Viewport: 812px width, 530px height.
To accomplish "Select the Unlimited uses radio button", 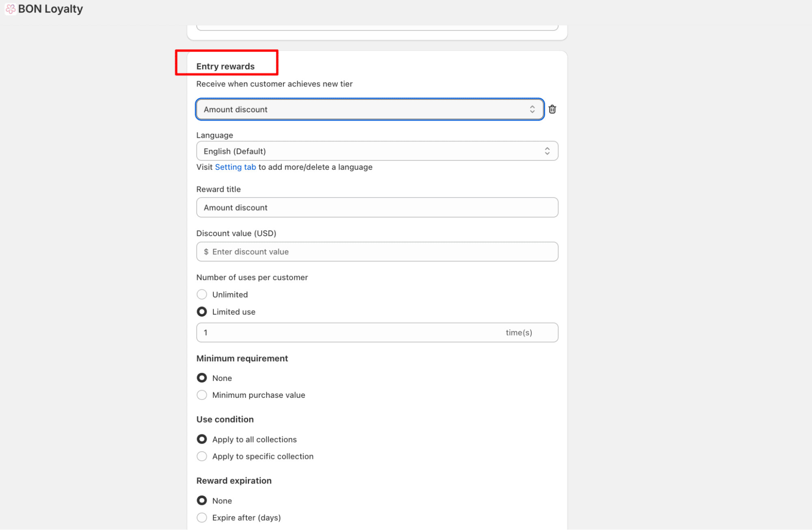I will coord(202,294).
